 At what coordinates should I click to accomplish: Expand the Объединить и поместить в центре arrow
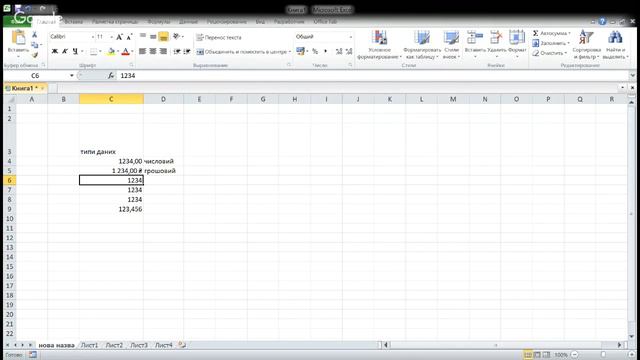click(290, 52)
